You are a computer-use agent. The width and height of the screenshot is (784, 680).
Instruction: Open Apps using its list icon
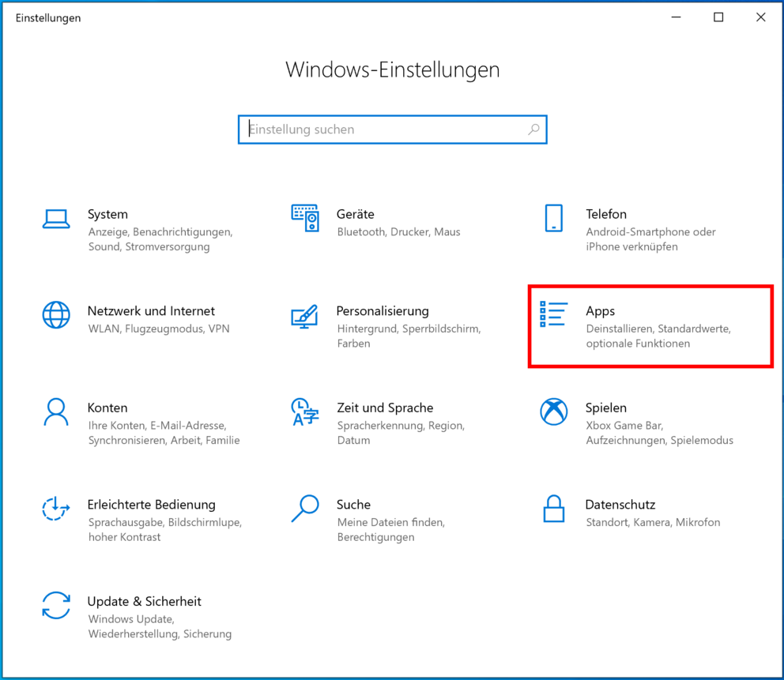pyautogui.click(x=553, y=314)
